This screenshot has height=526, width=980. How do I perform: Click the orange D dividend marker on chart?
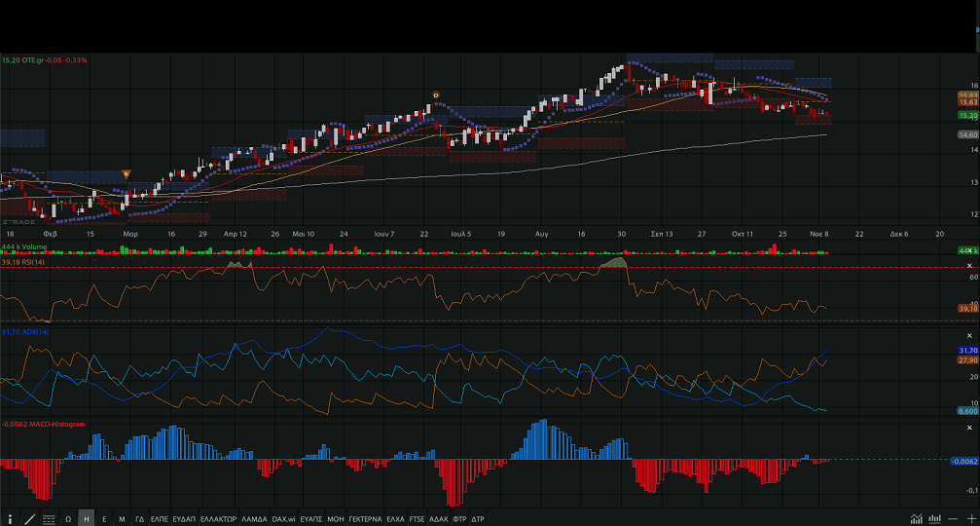pos(436,95)
